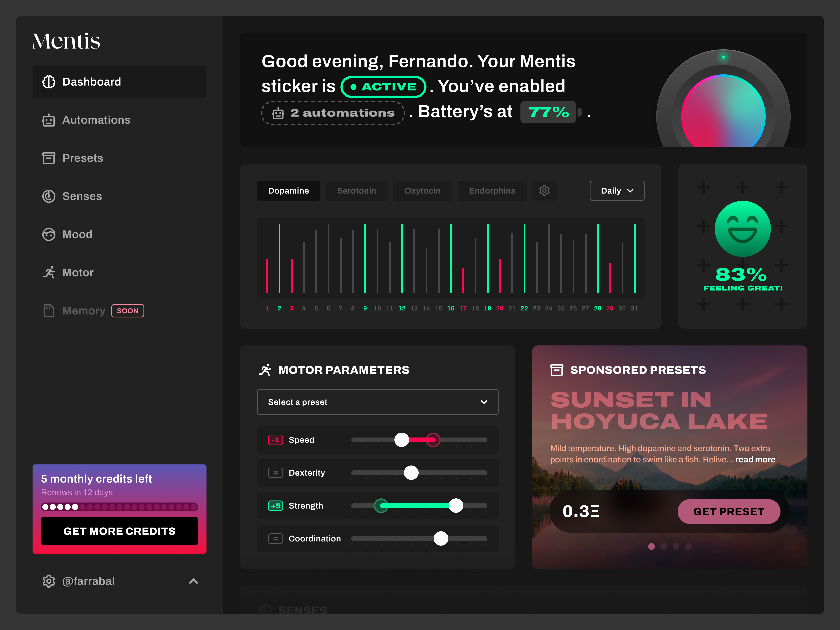
Task: Click the Memory file icon marked SOON
Action: tap(49, 311)
